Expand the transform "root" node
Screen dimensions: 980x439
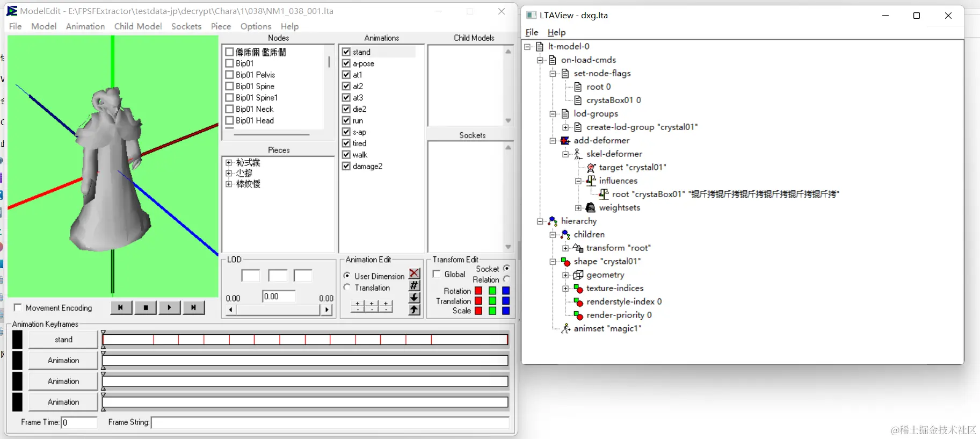[565, 248]
